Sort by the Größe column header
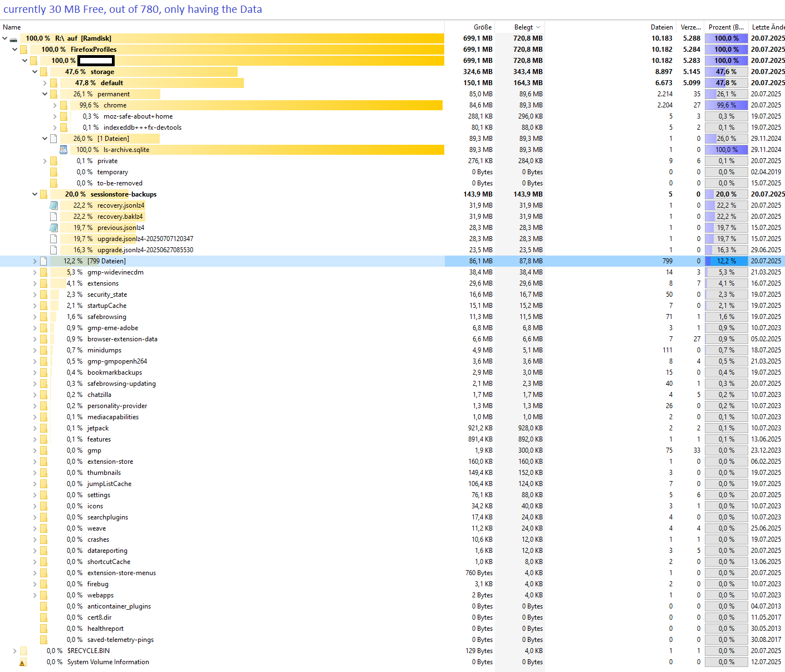The height and width of the screenshot is (672, 785). pyautogui.click(x=470, y=27)
